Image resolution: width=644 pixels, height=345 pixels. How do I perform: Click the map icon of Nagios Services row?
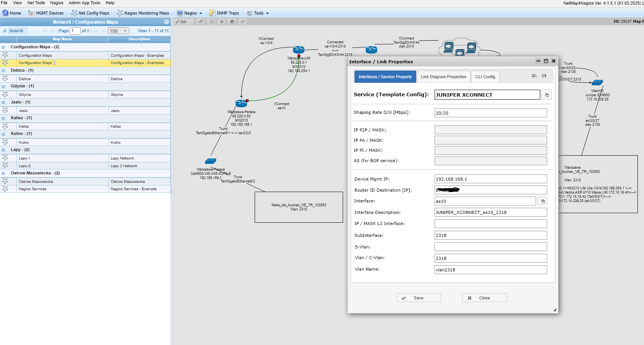click(5, 189)
